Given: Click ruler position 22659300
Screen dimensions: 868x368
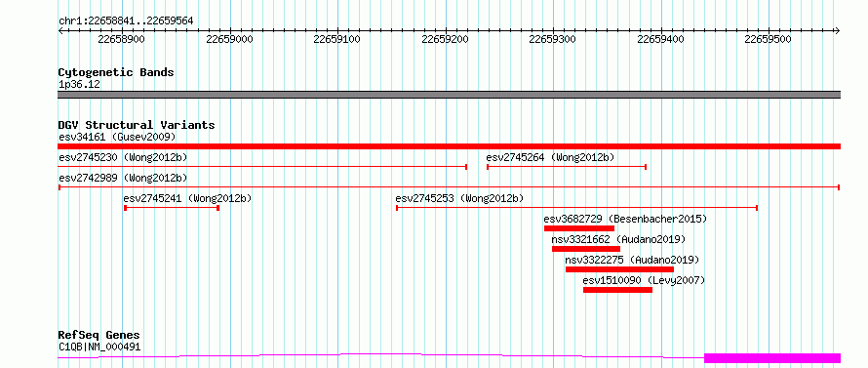Looking at the screenshot, I should (x=552, y=39).
